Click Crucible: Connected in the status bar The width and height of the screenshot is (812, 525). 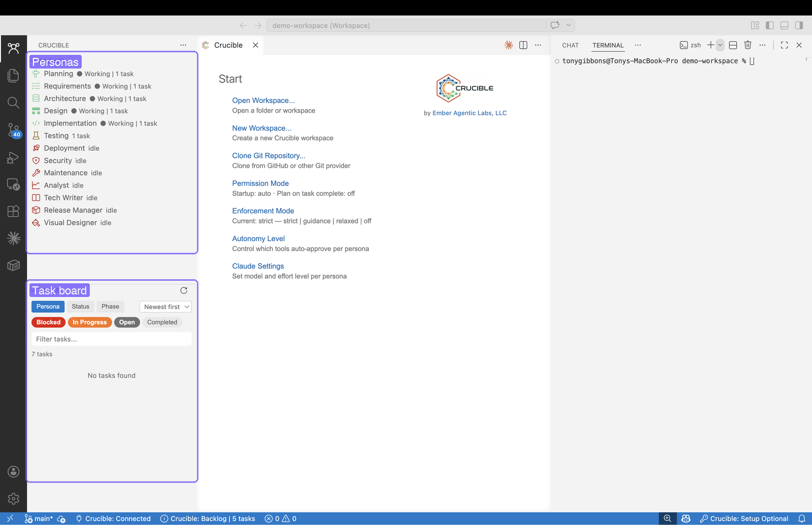pyautogui.click(x=113, y=518)
